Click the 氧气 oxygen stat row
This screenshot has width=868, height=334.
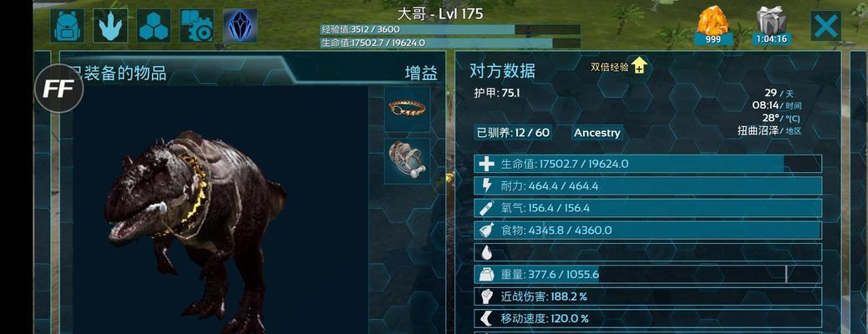(647, 208)
